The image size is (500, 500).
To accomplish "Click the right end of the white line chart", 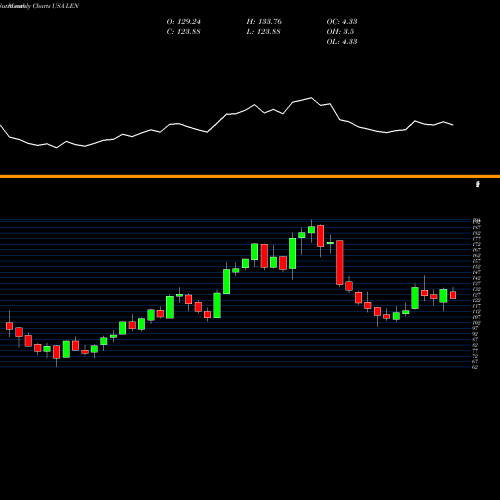I will (x=453, y=125).
